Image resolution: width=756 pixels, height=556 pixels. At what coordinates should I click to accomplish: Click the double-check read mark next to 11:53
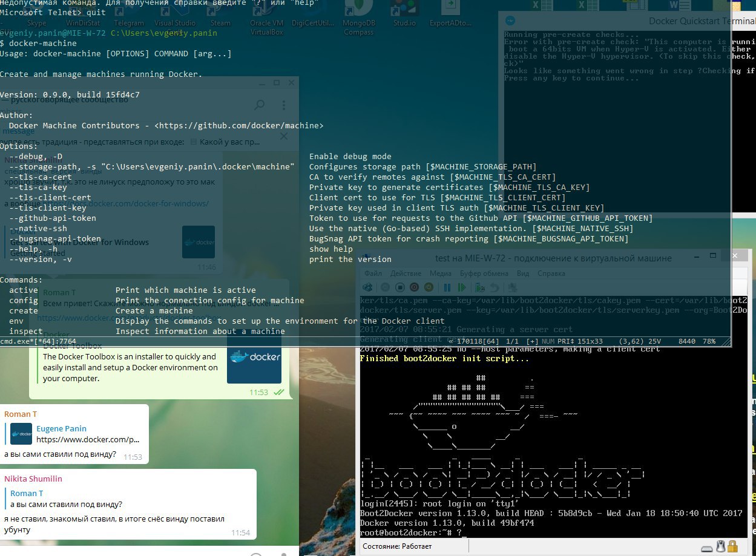(x=278, y=392)
